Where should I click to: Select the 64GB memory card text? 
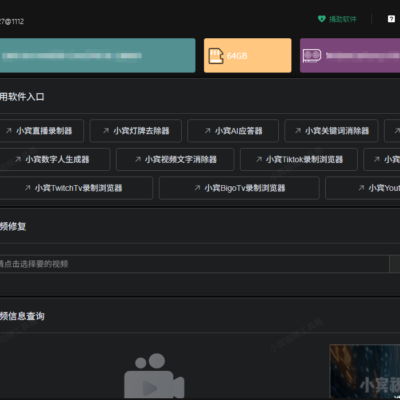[237, 56]
